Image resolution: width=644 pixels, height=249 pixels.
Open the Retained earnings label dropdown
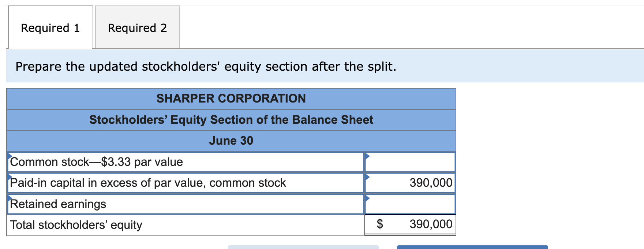(186, 204)
